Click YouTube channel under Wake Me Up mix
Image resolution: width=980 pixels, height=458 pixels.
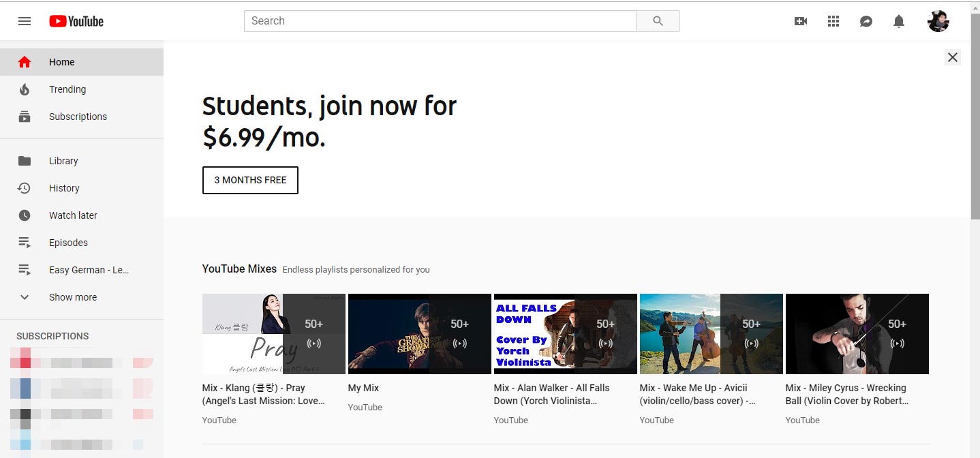(x=657, y=420)
